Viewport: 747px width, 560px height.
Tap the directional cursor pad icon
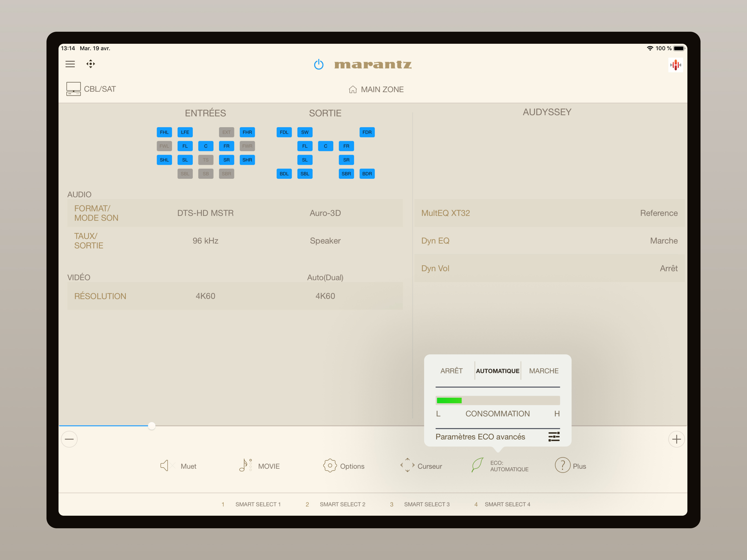coord(91,64)
